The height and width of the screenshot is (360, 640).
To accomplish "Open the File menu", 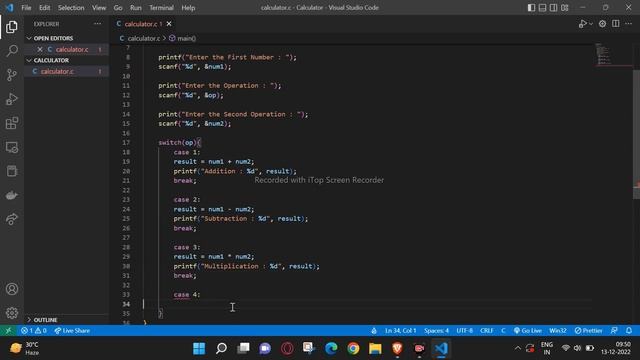I will coord(26,8).
